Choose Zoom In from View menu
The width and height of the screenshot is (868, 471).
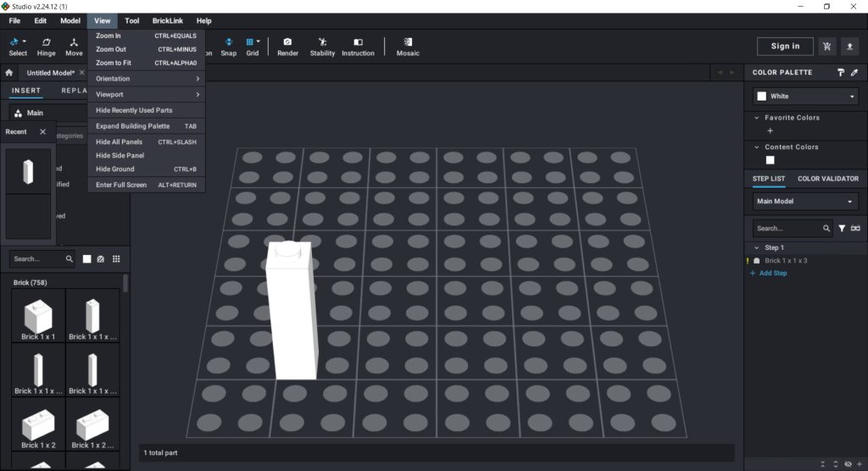146,36
